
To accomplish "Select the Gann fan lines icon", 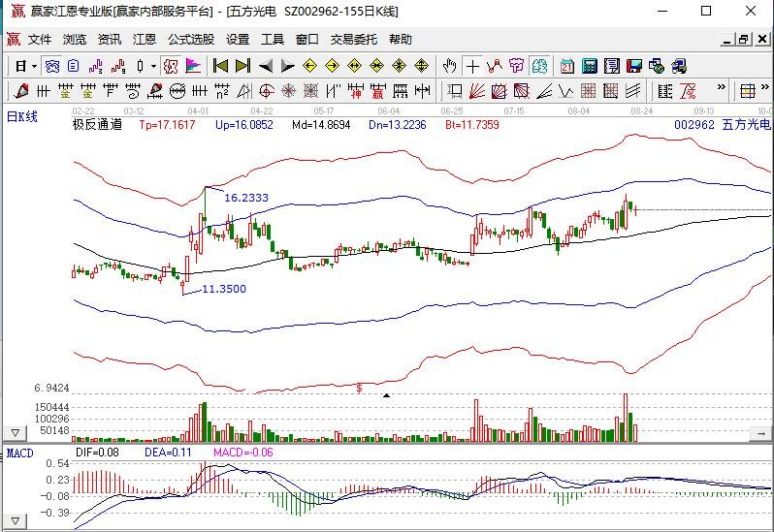I will pyautogui.click(x=477, y=91).
